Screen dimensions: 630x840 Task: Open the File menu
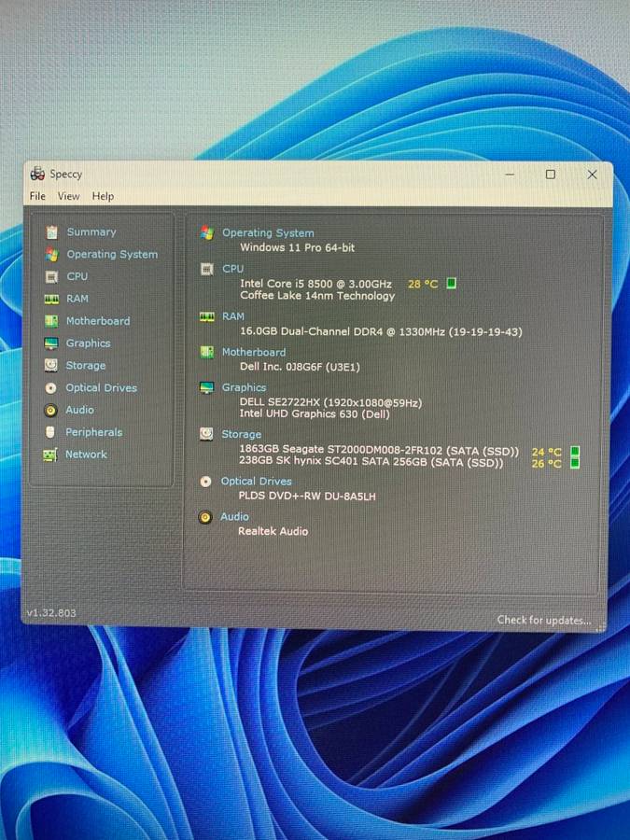pos(37,196)
